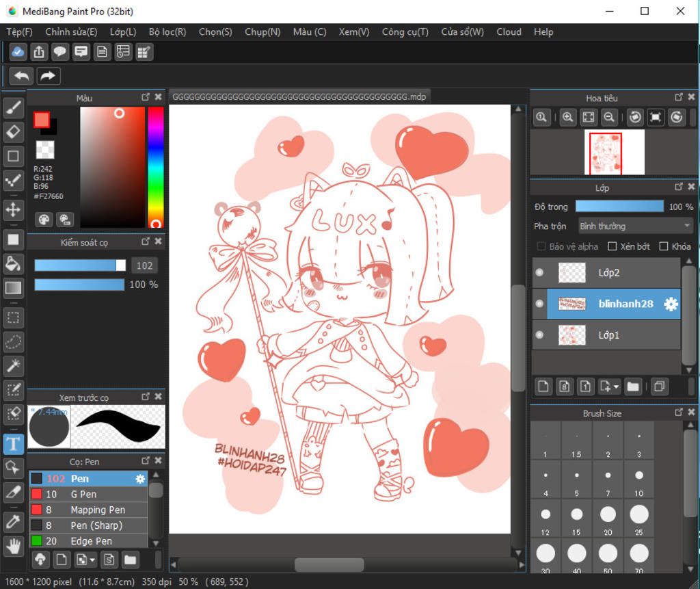Image resolution: width=700 pixels, height=589 pixels.
Task: Select the Bucket fill tool
Action: click(x=14, y=263)
